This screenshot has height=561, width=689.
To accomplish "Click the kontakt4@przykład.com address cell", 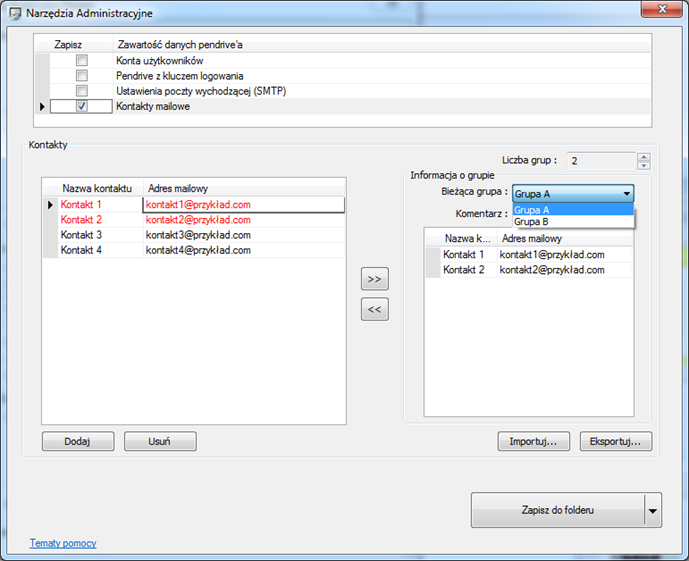I will pos(244,250).
